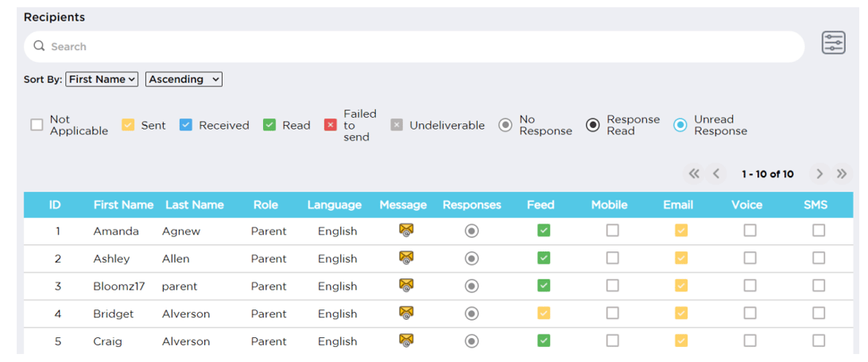
Task: Go to the last page double-arrow
Action: (842, 174)
